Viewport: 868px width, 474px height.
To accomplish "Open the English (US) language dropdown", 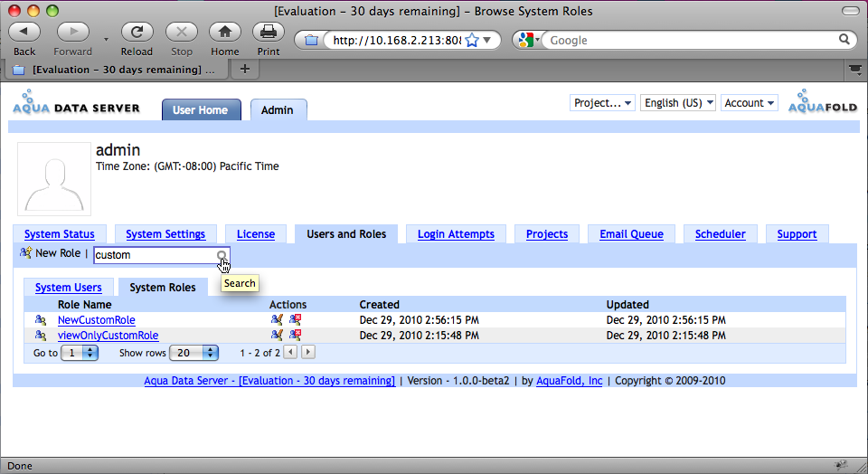I will click(678, 103).
